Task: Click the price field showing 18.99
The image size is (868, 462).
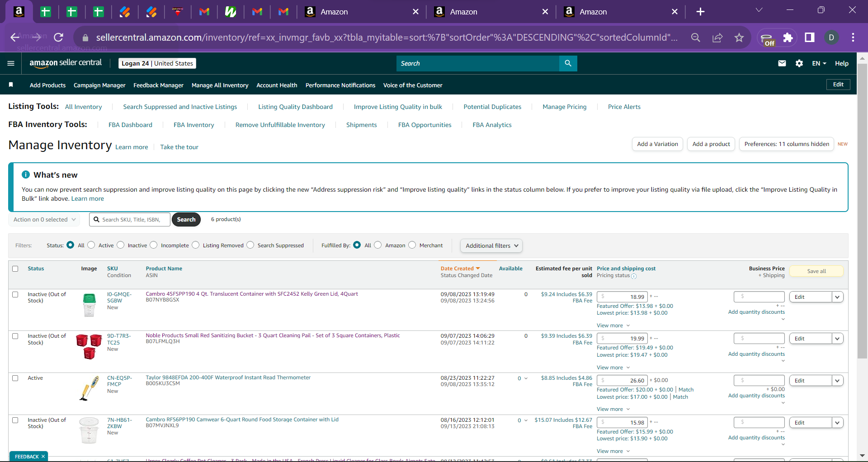Action: click(x=623, y=297)
